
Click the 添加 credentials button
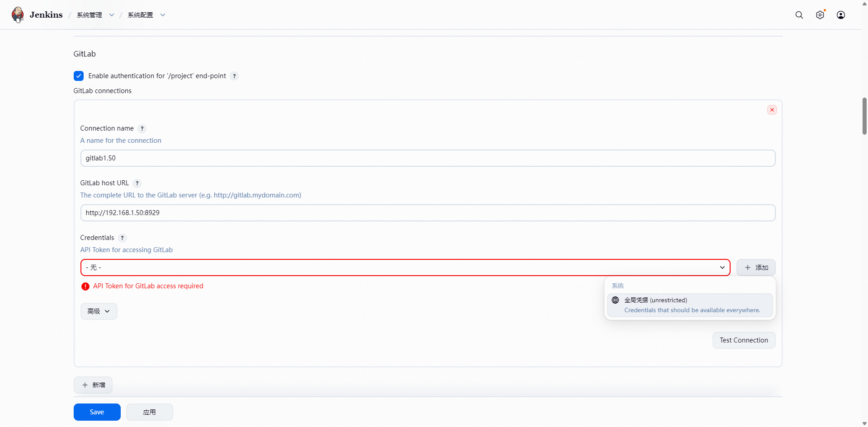tap(756, 267)
